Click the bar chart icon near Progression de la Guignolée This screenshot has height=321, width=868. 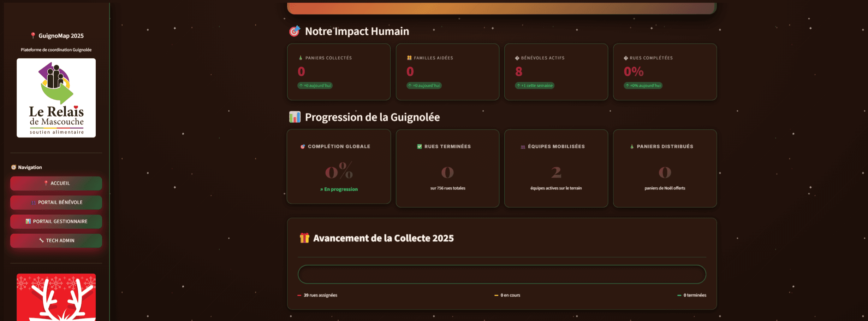click(294, 117)
